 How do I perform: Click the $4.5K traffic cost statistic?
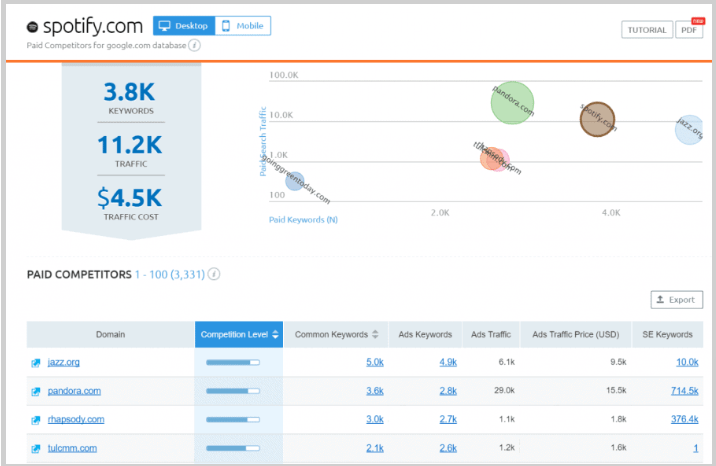(x=130, y=198)
